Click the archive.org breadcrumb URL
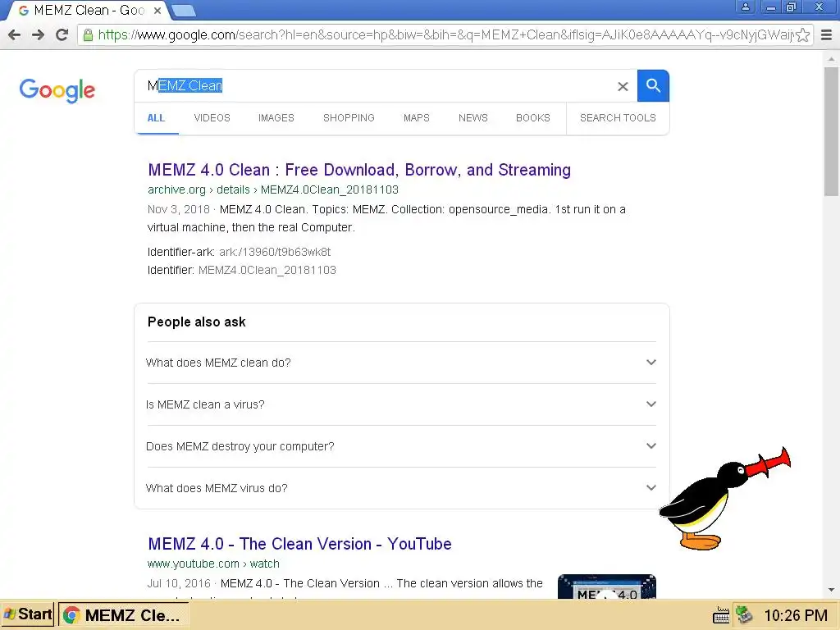Viewport: 840px width, 630px height. click(273, 189)
